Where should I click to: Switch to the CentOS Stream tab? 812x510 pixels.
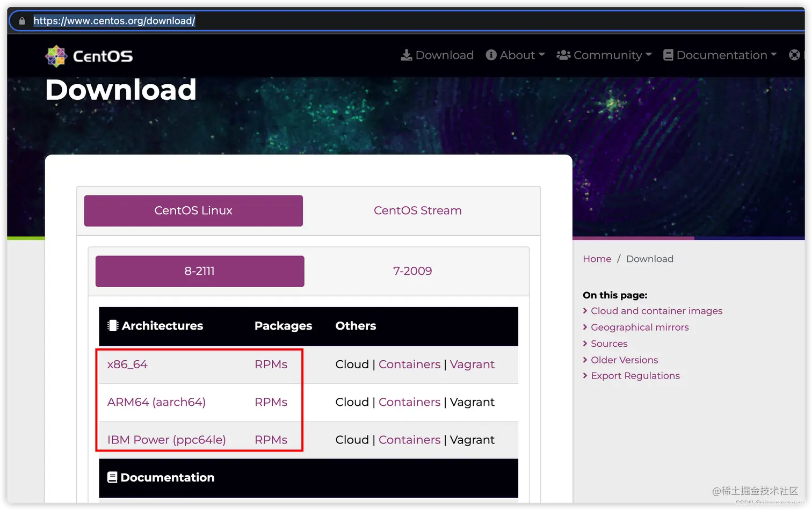click(x=418, y=210)
